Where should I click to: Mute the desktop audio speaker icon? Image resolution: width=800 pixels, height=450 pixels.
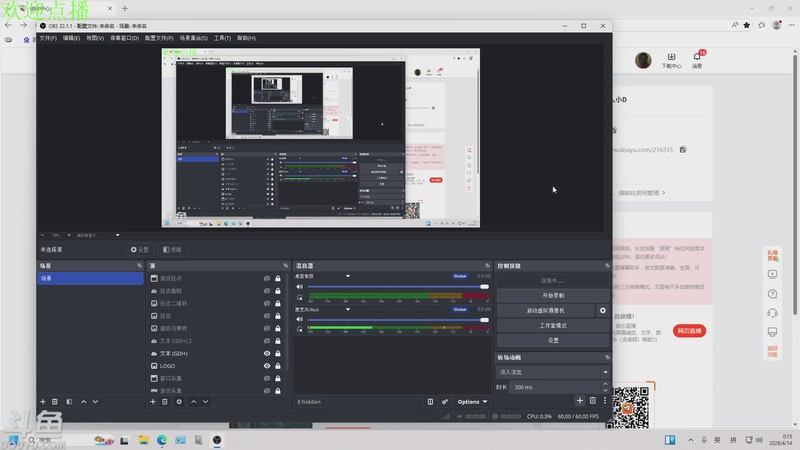tap(299, 287)
